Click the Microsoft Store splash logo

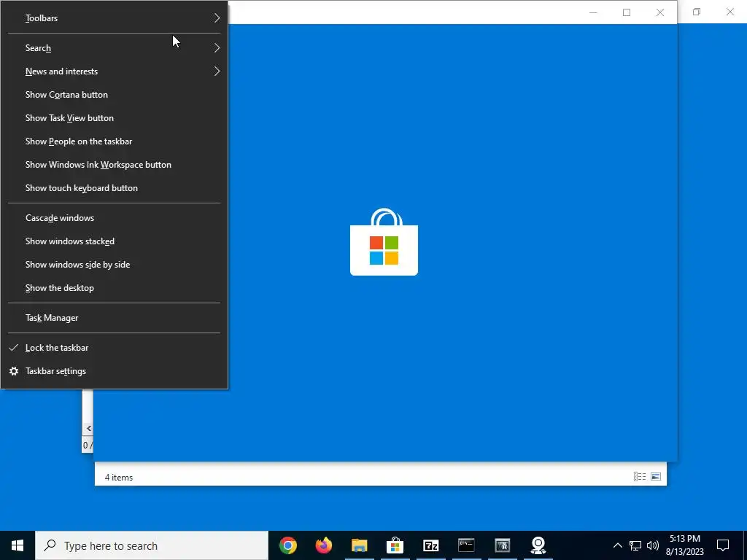384,242
